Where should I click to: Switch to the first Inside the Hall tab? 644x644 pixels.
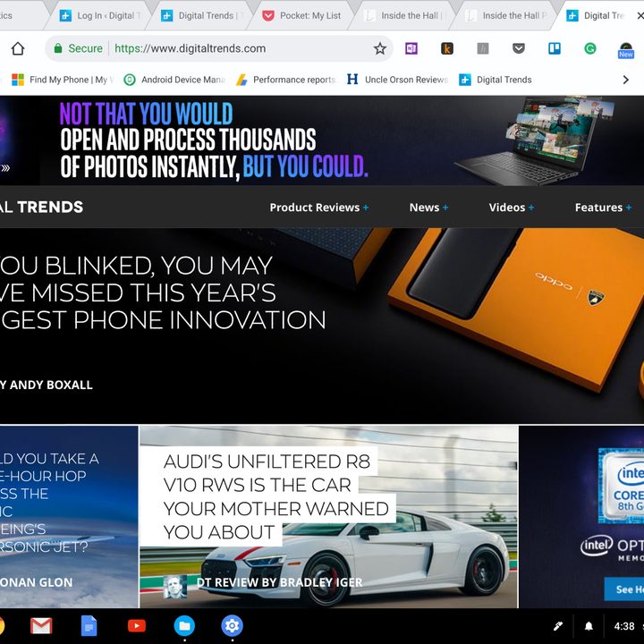tap(404, 15)
